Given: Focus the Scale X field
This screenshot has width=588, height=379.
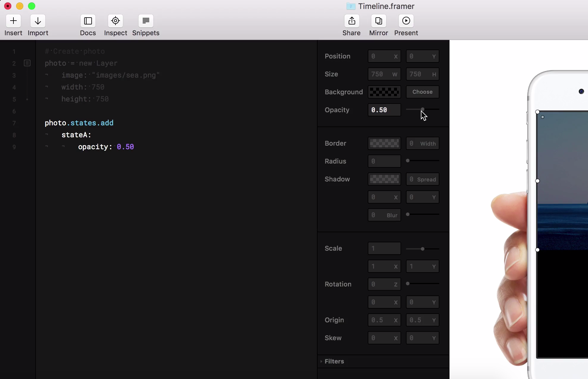Looking at the screenshot, I should 384,266.
